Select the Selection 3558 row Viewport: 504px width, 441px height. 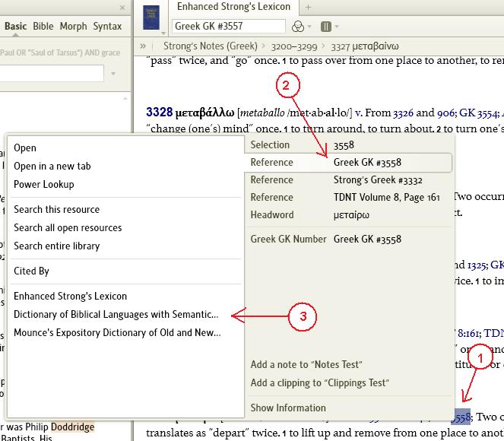pos(349,145)
